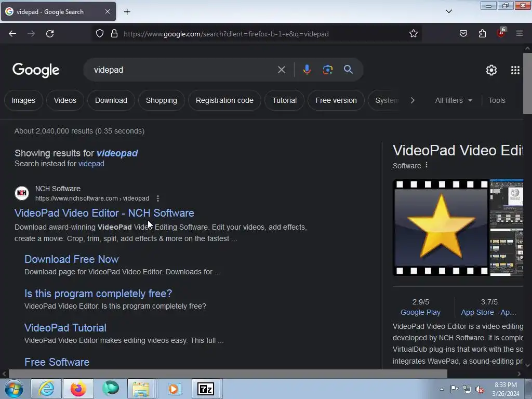Open the VideoPad Tutorial sitelink
The height and width of the screenshot is (399, 532).
coord(65,328)
